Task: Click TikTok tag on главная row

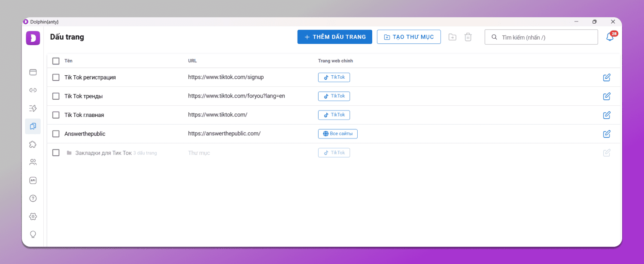Action: point(334,115)
